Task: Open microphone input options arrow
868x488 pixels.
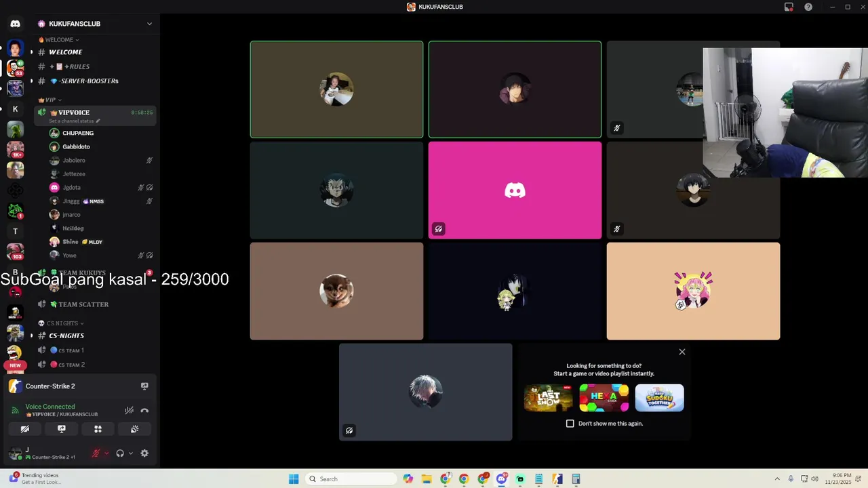Action: [x=106, y=453]
